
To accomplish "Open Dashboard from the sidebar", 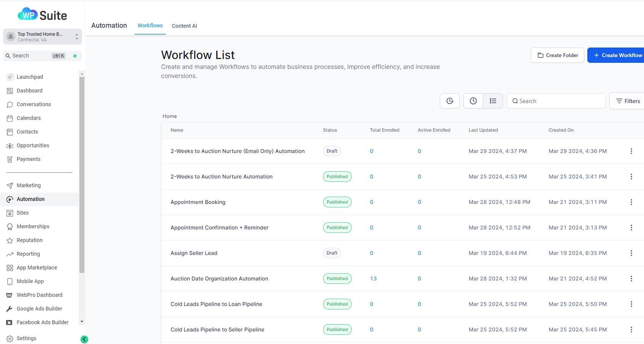I will point(30,91).
